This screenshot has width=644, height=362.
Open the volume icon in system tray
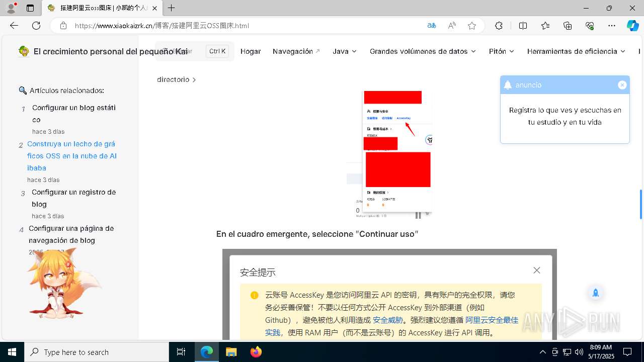pos(579,352)
